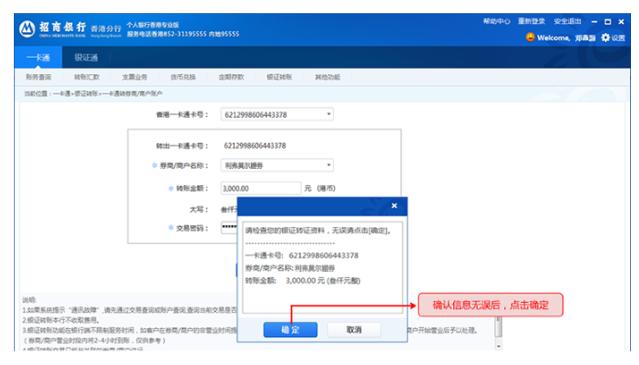Open the 支票业务 menu
The height and width of the screenshot is (365, 639).
pos(135,77)
